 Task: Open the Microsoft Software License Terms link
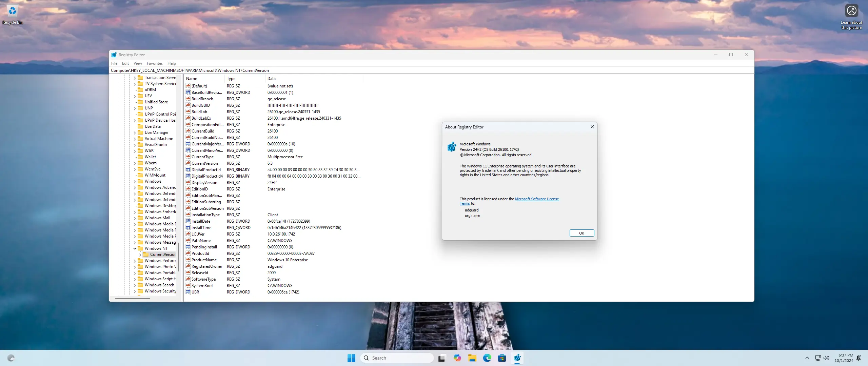coord(536,199)
